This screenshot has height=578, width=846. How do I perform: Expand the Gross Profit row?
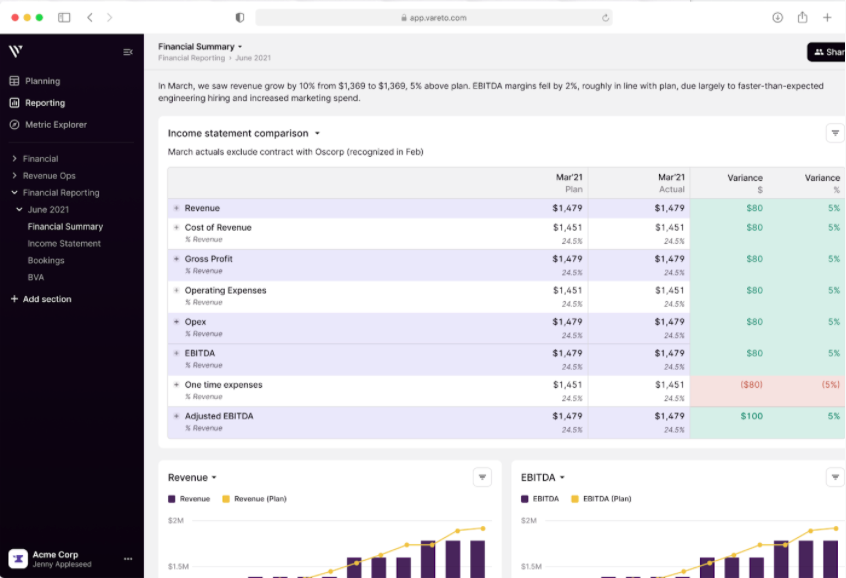(177, 259)
